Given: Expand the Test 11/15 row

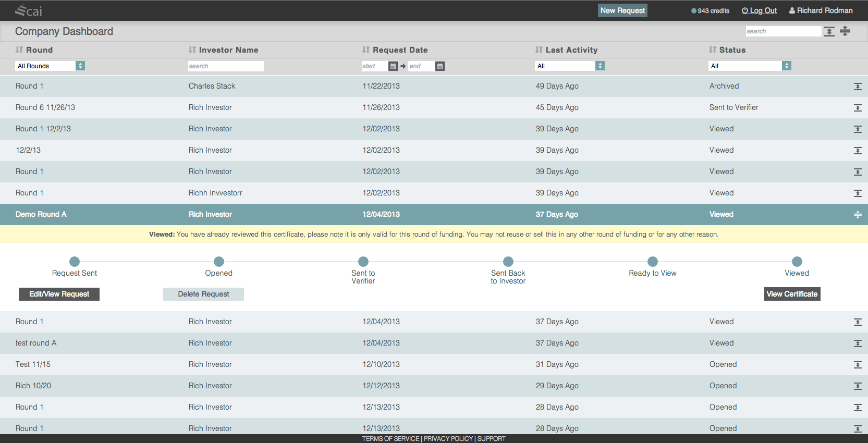Looking at the screenshot, I should tap(858, 365).
